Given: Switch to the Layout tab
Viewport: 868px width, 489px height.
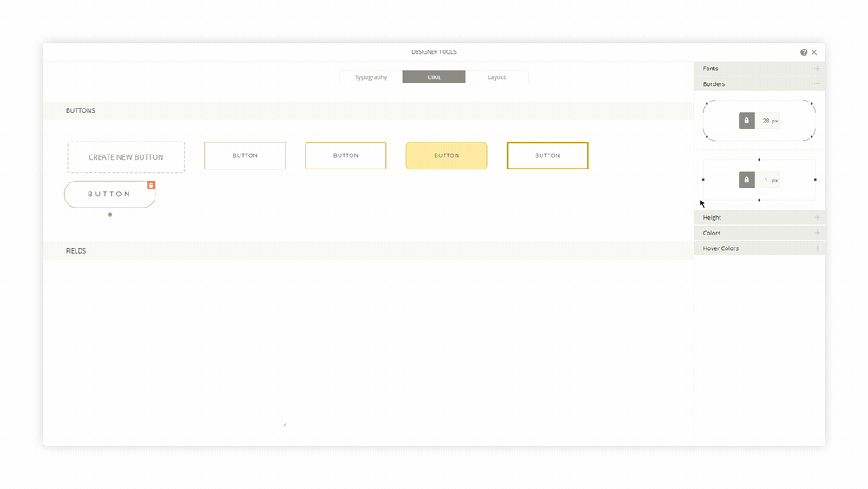Looking at the screenshot, I should pos(496,77).
